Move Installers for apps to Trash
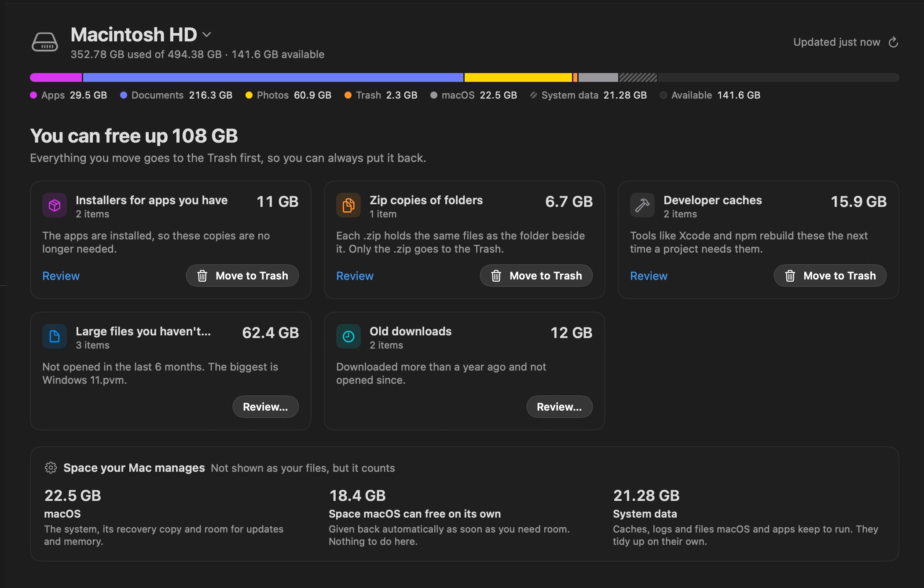The width and height of the screenshot is (924, 588). click(x=242, y=276)
